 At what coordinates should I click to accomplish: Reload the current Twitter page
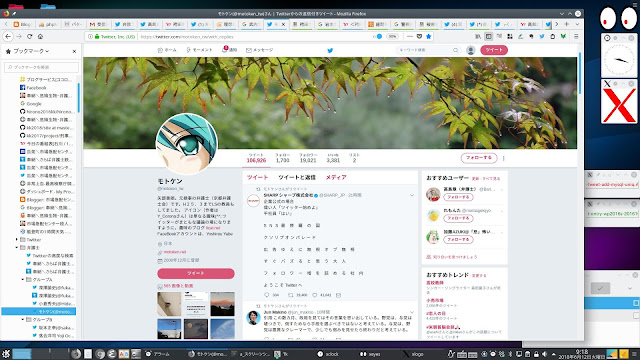click(x=29, y=36)
